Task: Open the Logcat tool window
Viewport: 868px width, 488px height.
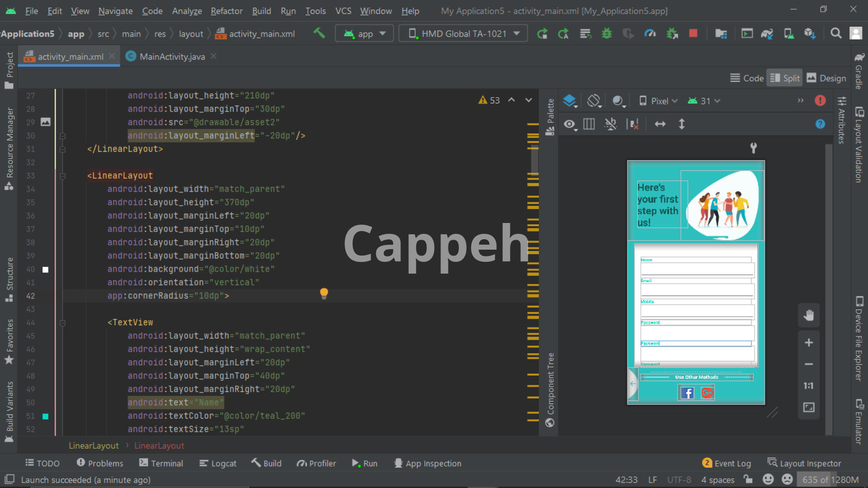Action: (x=218, y=463)
